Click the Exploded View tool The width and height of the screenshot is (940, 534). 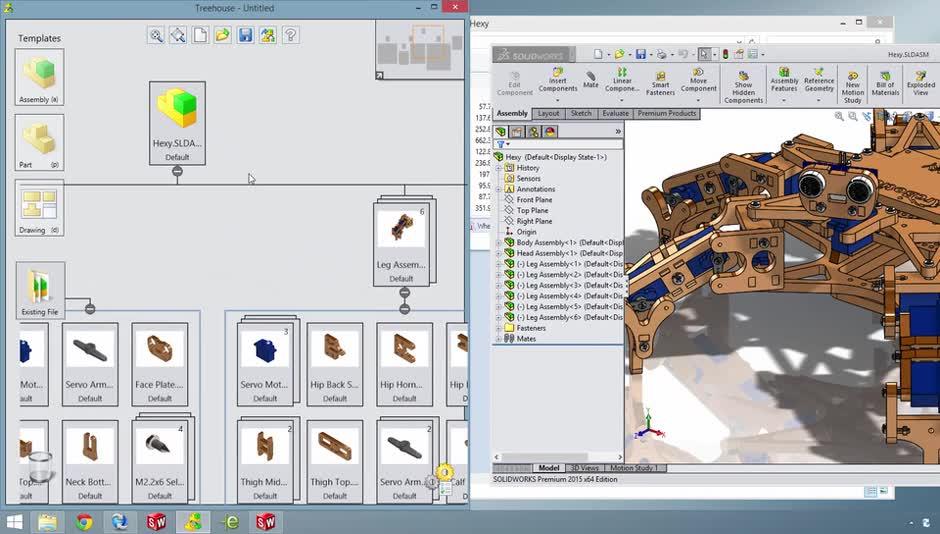click(x=921, y=80)
